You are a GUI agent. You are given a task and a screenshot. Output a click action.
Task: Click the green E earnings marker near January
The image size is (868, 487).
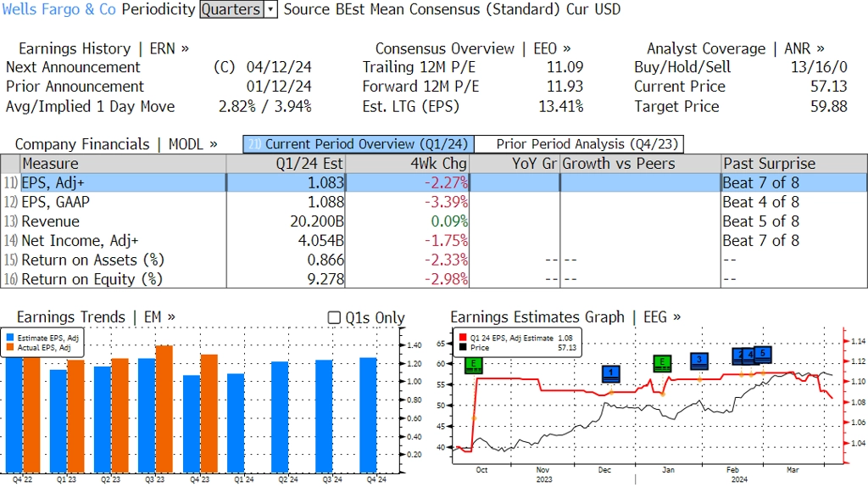point(662,363)
